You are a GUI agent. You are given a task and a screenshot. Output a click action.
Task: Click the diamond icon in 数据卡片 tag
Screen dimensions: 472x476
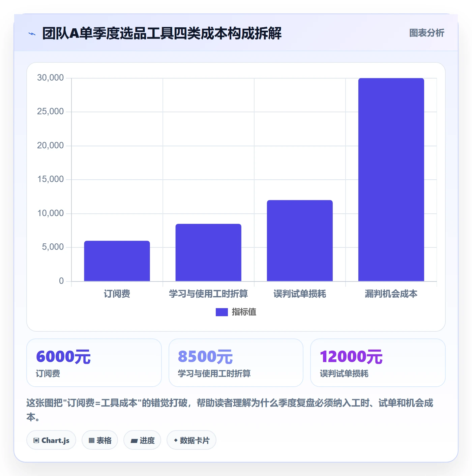click(x=176, y=440)
